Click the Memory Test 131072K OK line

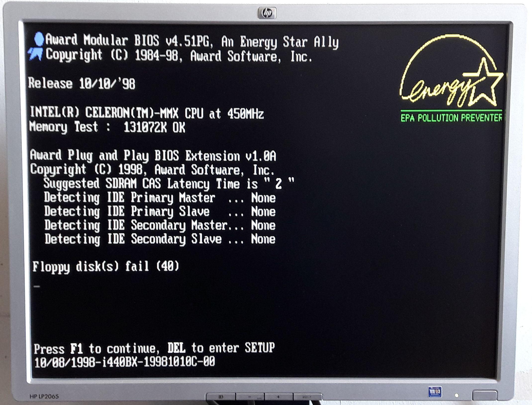coord(107,127)
